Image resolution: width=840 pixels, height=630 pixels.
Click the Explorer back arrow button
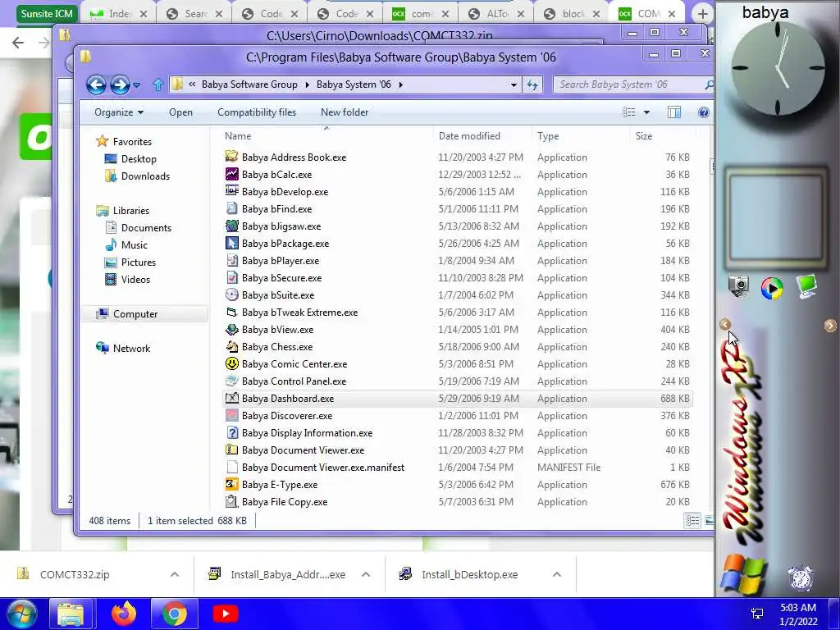(96, 84)
